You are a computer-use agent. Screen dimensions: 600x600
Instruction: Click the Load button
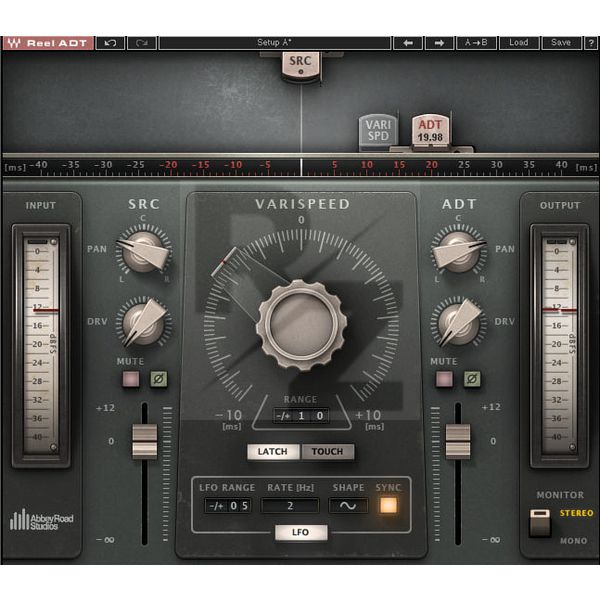point(519,43)
